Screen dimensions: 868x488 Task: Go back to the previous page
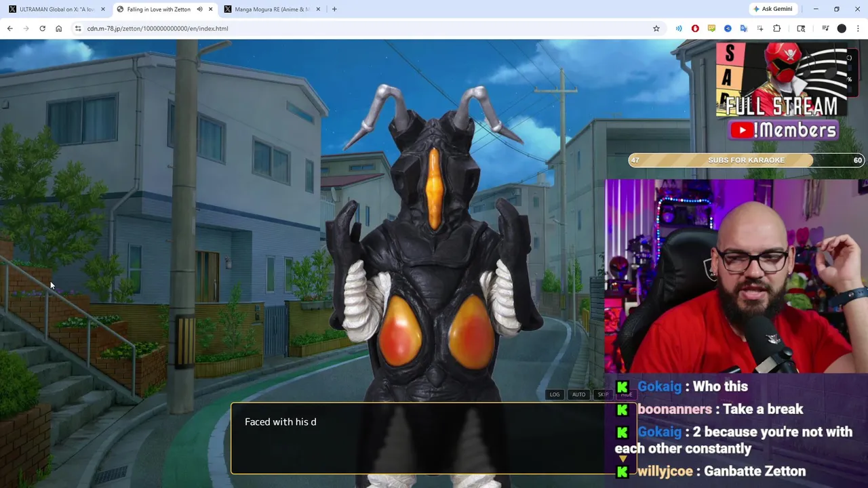tap(9, 28)
